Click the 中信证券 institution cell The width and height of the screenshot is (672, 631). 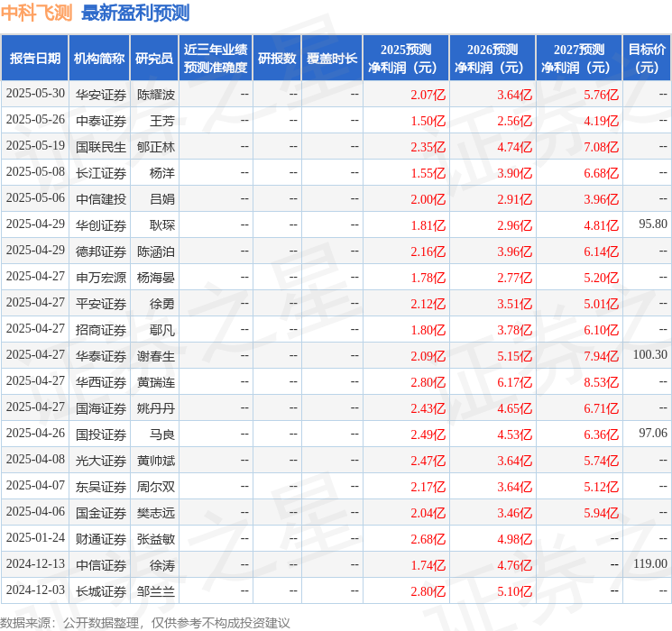tap(101, 565)
